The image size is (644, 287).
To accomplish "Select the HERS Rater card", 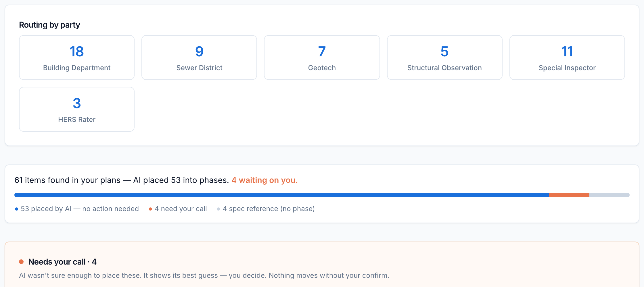I will pyautogui.click(x=77, y=109).
